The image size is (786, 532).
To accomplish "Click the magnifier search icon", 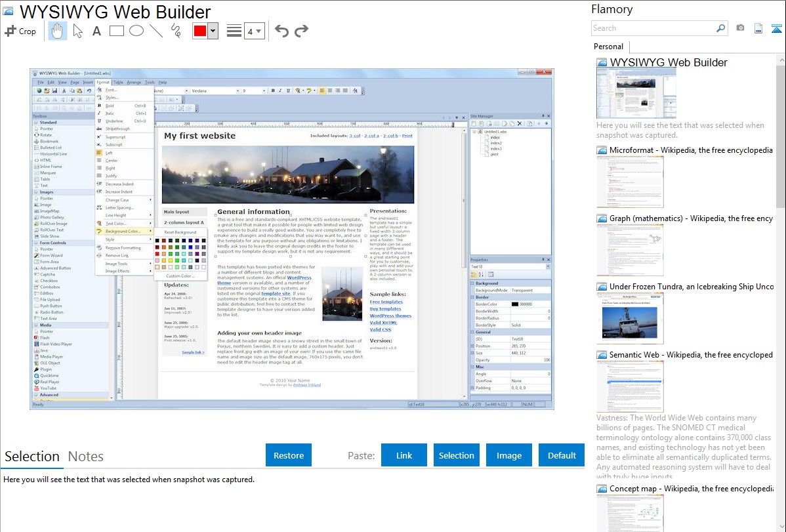I will click(720, 28).
